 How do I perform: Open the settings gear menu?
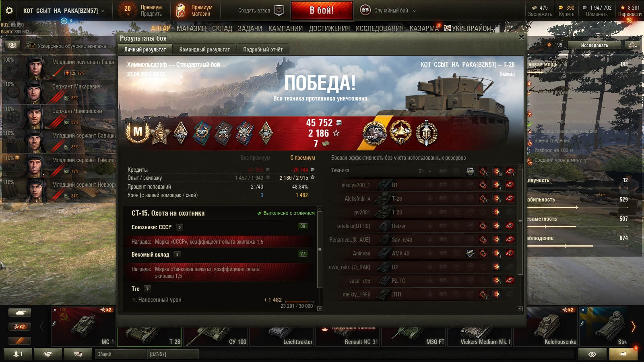coord(9,10)
